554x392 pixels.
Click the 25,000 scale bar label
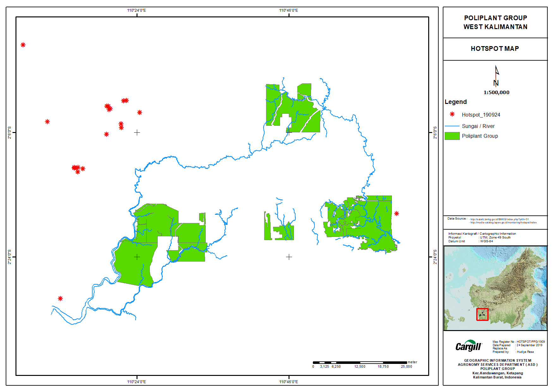pyautogui.click(x=407, y=367)
